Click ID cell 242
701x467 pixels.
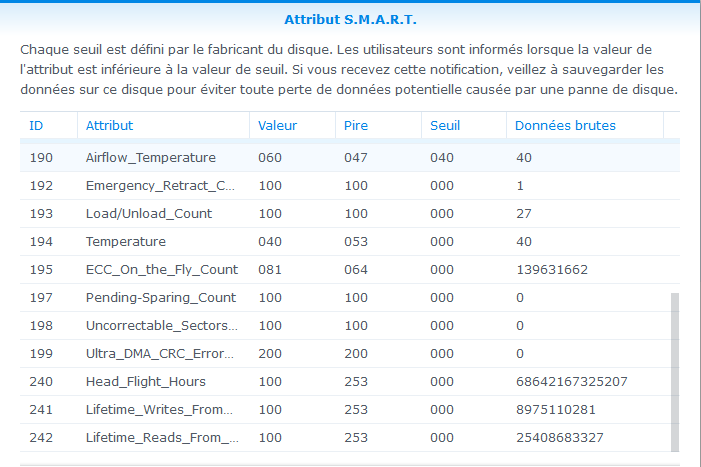coord(41,438)
